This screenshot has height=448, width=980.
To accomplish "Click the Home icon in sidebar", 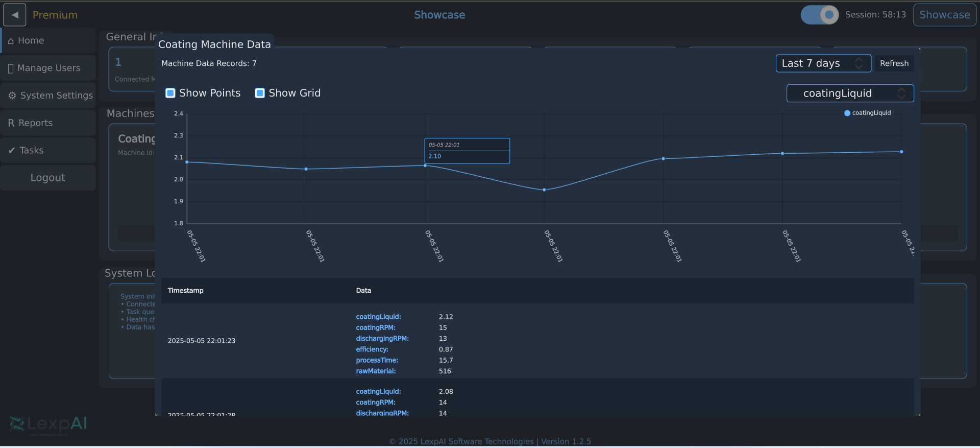I will click(11, 41).
